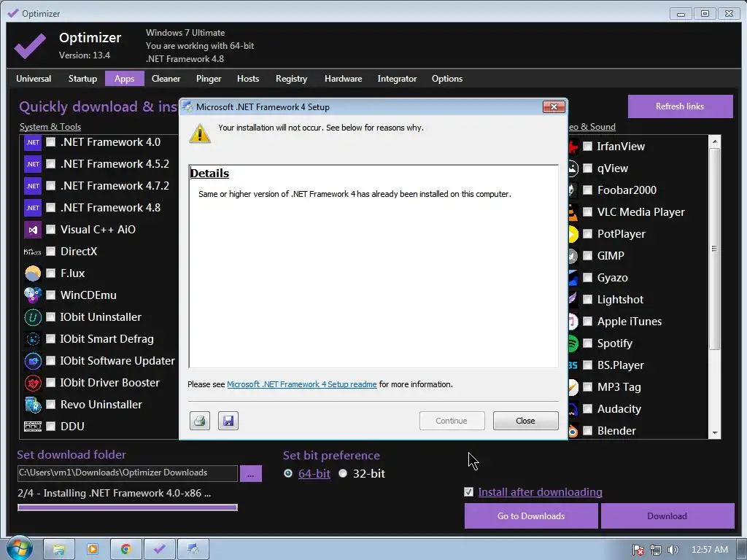Click the F.lux icon
This screenshot has height=560, width=747.
(33, 273)
